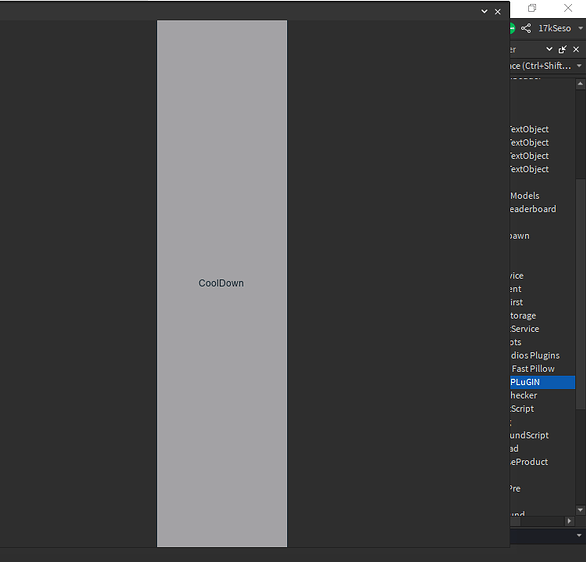Click the Explorer horizontal scroll right arrow
The width and height of the screenshot is (586, 562).
569,521
